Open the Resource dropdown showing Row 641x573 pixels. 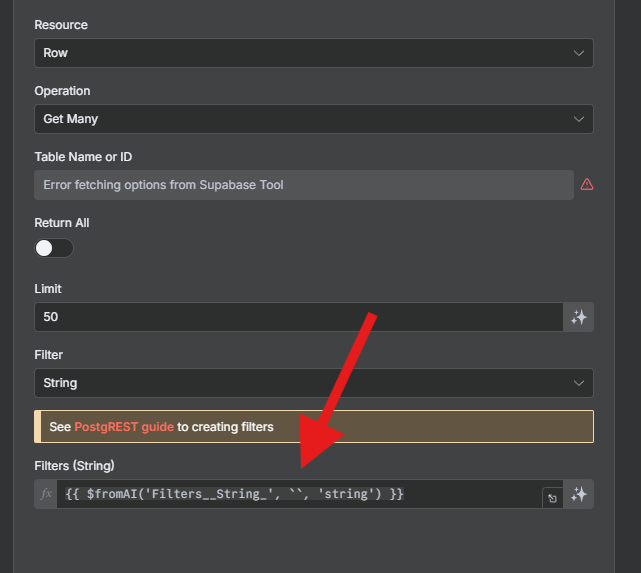click(x=314, y=53)
